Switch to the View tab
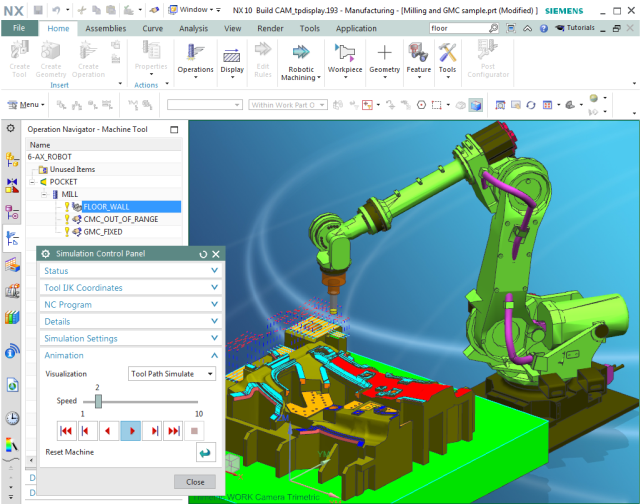641x504 pixels. coord(232,29)
